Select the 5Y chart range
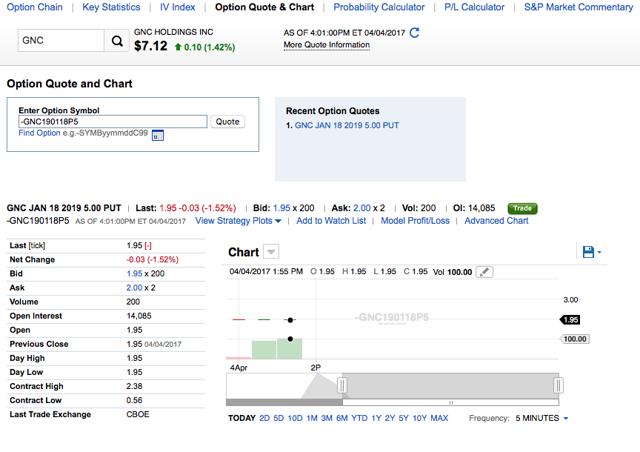This screenshot has height=452, width=640. 403,418
